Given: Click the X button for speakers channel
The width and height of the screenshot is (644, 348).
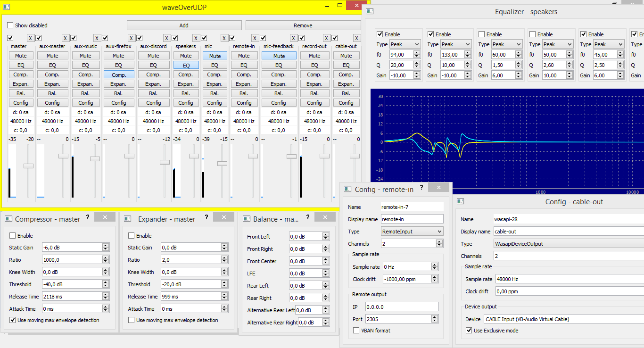Looking at the screenshot, I should click(197, 38).
